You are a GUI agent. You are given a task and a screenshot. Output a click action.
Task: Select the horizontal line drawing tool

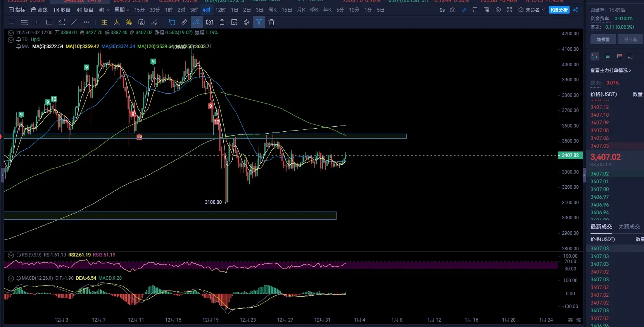point(37,22)
